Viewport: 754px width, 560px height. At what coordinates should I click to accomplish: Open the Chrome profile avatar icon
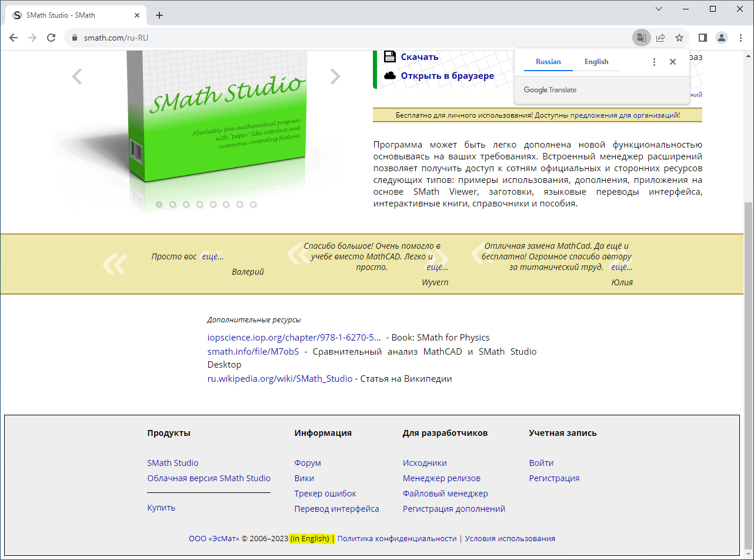pos(722,38)
